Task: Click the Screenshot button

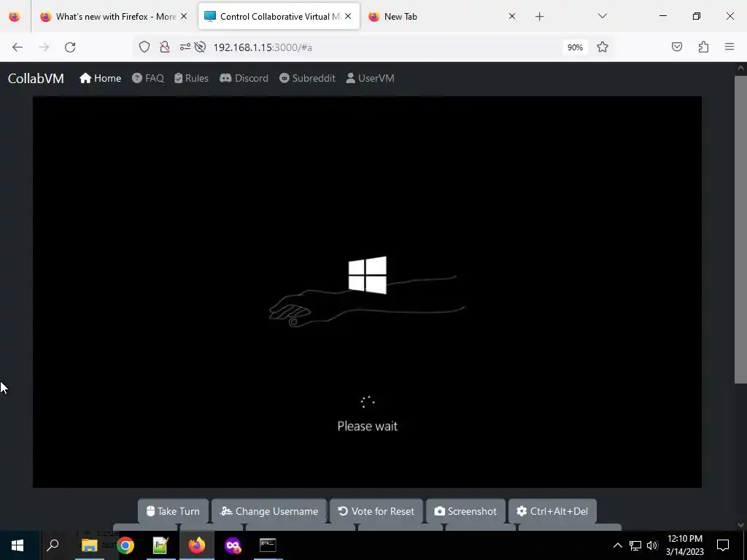Action: 466,511
